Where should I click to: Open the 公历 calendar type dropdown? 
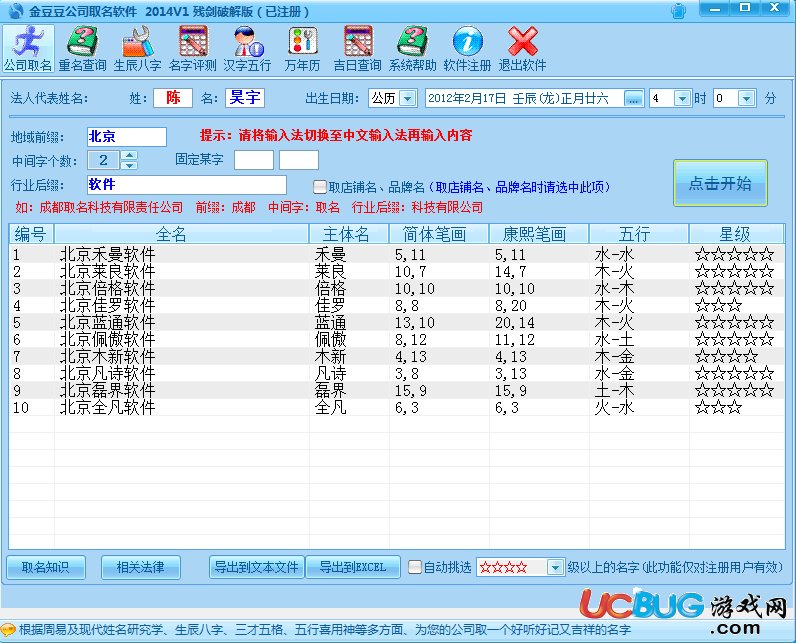pos(408,98)
